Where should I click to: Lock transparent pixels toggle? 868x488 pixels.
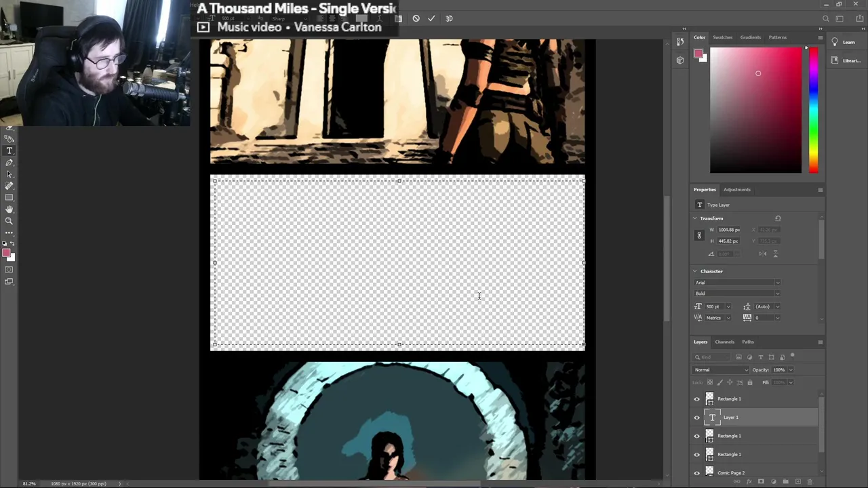(x=710, y=382)
